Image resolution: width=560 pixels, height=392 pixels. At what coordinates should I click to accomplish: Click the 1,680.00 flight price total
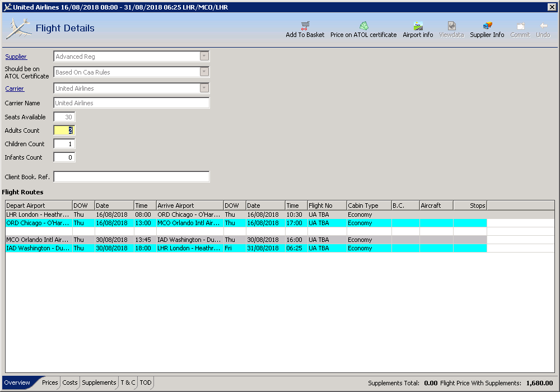click(539, 383)
